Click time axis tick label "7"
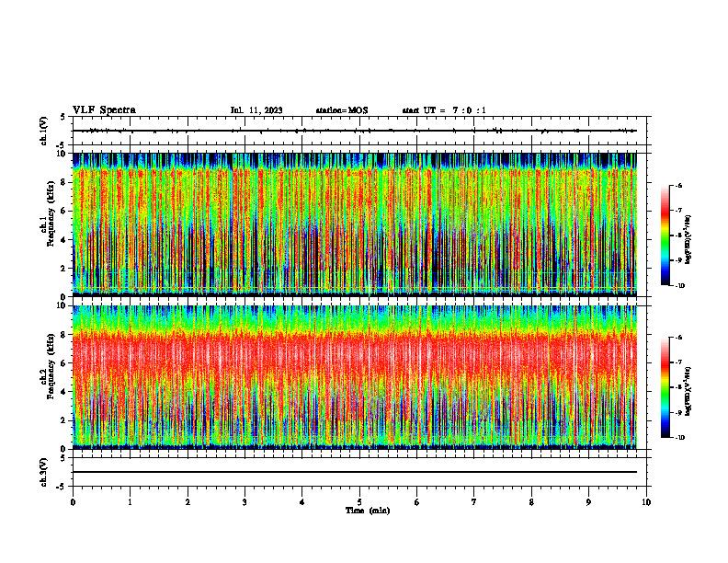The width and height of the screenshot is (728, 563). [474, 502]
